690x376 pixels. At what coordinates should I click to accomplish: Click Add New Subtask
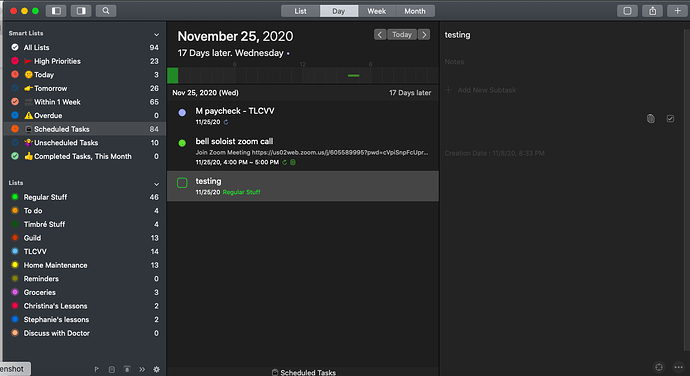tap(487, 90)
